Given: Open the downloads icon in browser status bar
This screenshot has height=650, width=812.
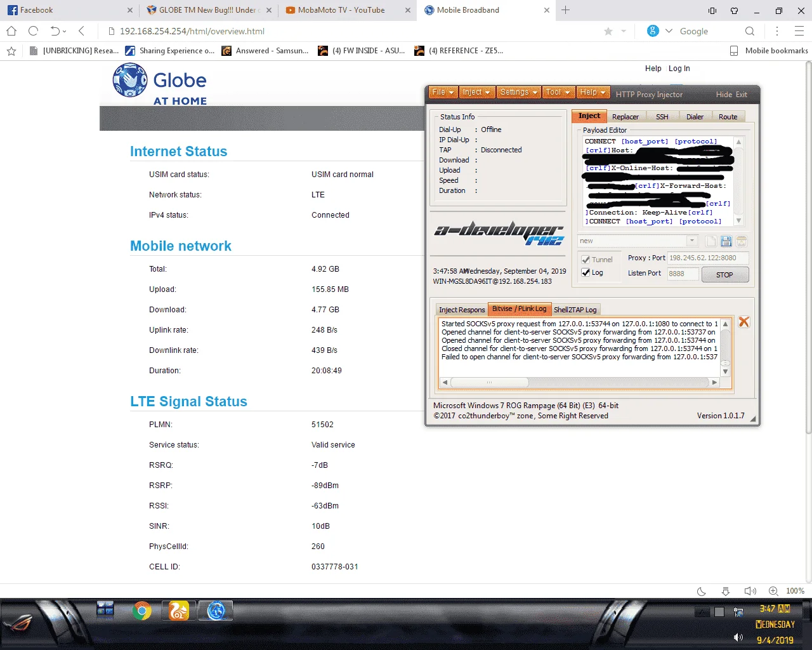Looking at the screenshot, I should point(726,591).
